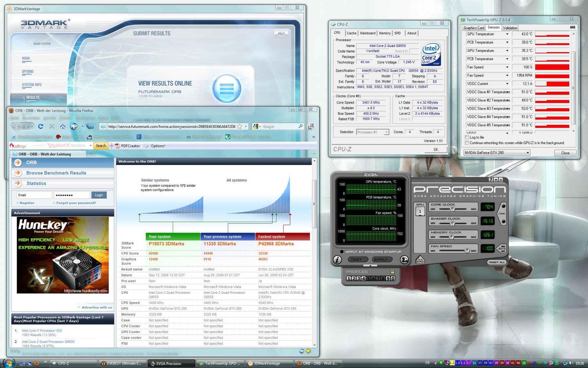Toggle the AUTO fan speed button
588x368 pixels.
point(502,249)
